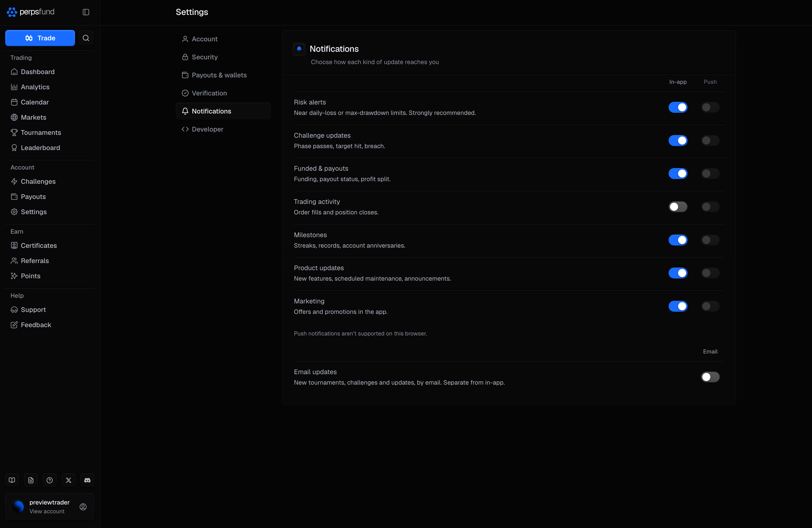The width and height of the screenshot is (812, 528).
Task: Open Feedback in the sidebar
Action: (49, 325)
